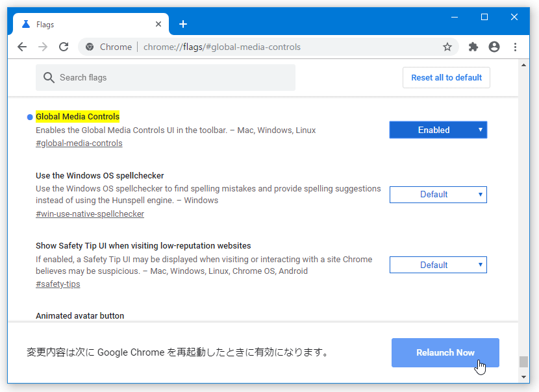Viewport: 539px width, 392px height.
Task: Expand the Windows OS spellchecker Default dropdown
Action: pyautogui.click(x=438, y=195)
